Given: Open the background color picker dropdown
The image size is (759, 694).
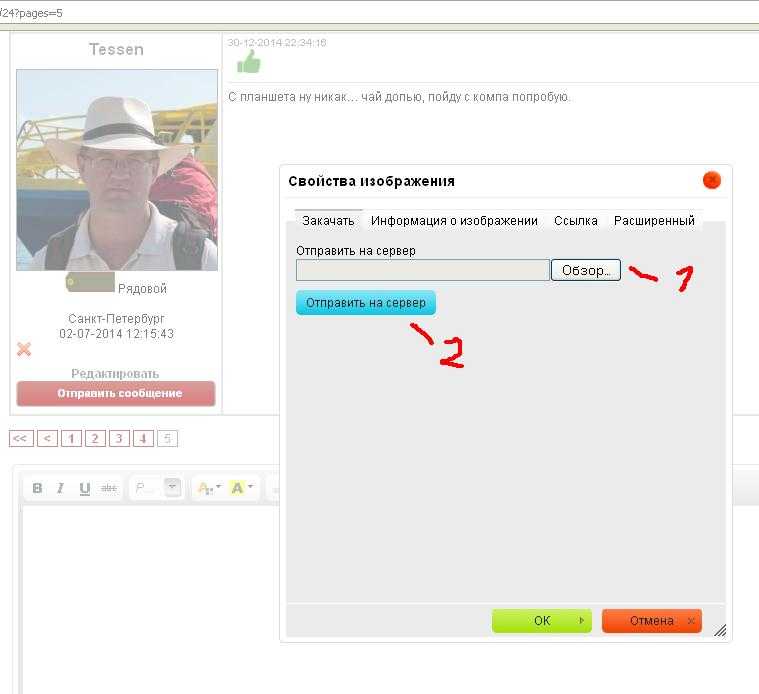Looking at the screenshot, I should [242, 488].
